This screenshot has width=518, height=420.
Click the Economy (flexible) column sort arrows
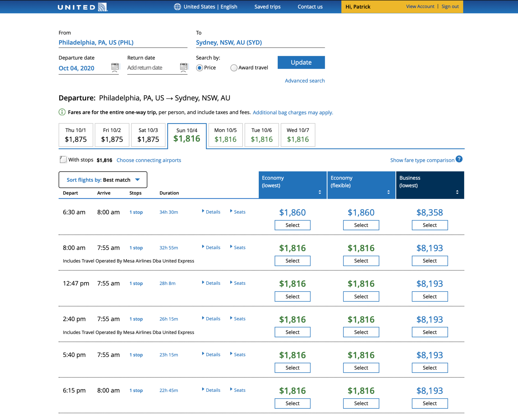(388, 192)
